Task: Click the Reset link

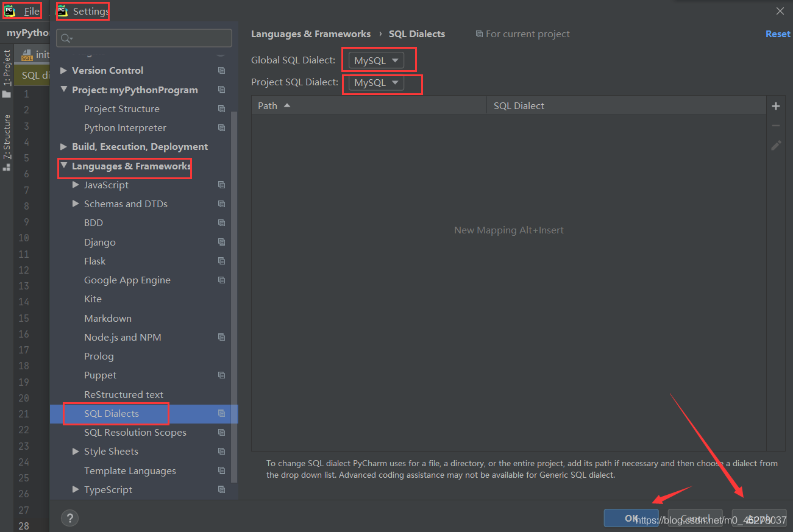Action: (778, 34)
